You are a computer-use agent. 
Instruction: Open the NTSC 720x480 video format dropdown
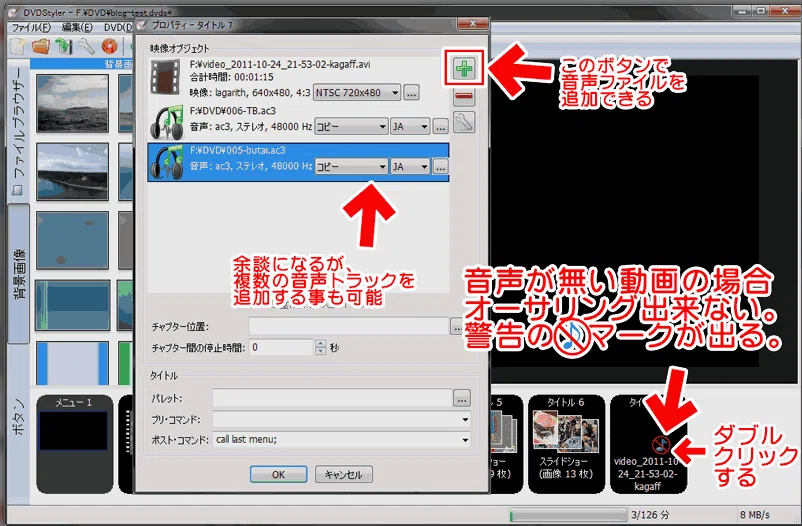357,93
